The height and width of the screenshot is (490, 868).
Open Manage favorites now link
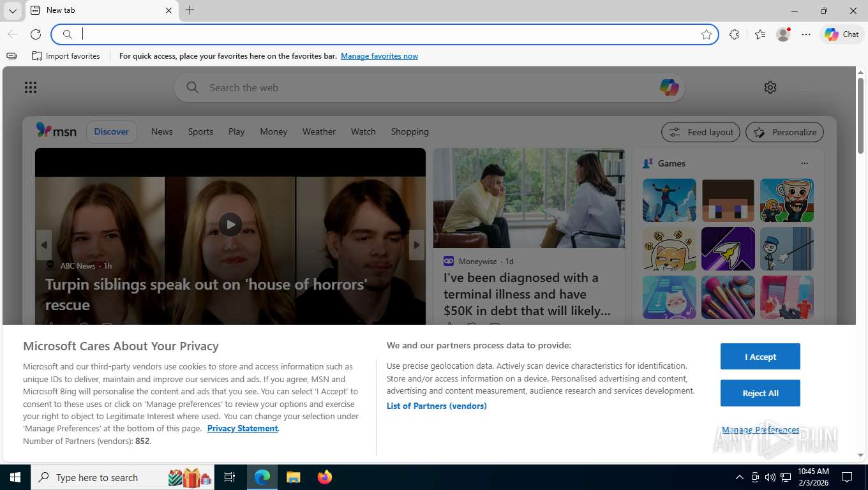click(x=379, y=56)
